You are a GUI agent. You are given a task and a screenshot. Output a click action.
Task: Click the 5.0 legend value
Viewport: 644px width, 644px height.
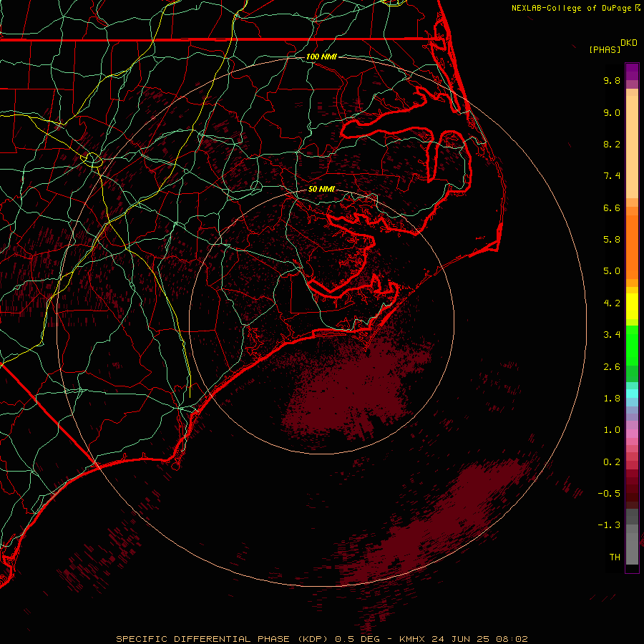pos(612,271)
